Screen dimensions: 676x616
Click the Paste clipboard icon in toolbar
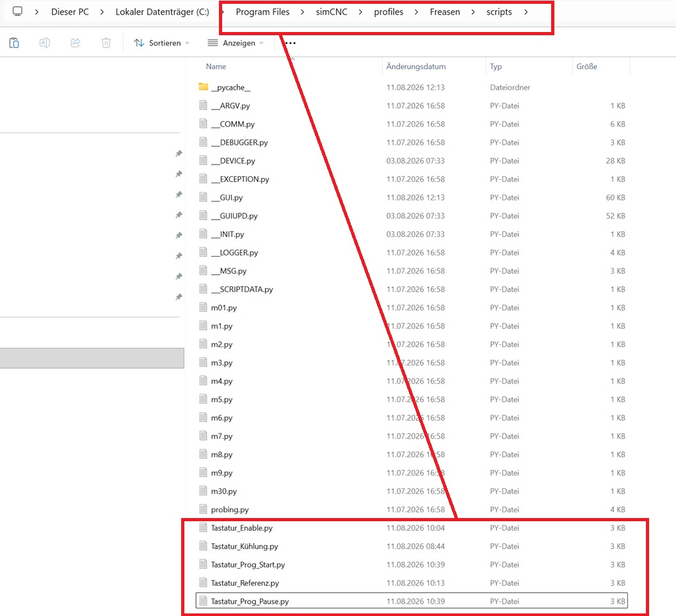[14, 43]
